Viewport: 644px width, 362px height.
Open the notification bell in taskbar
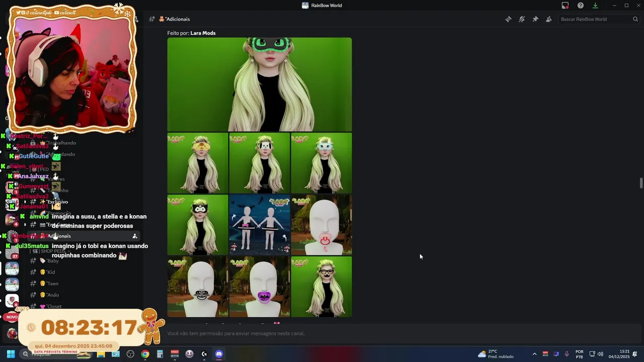635,354
